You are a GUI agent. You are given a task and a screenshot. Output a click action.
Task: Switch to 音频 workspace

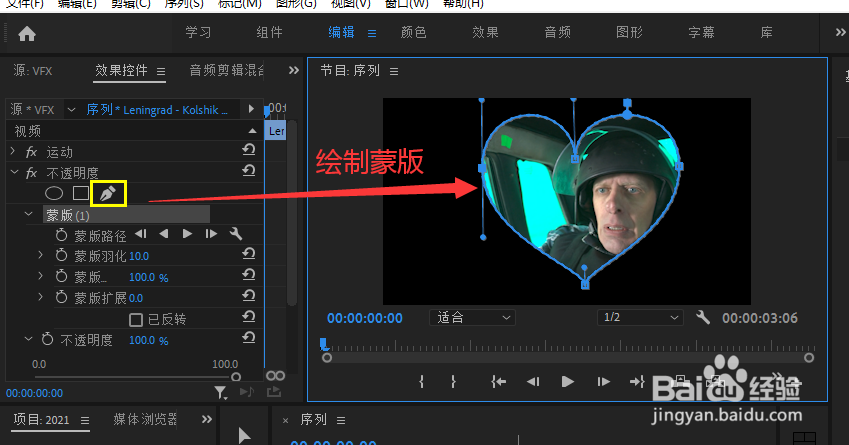pos(558,32)
